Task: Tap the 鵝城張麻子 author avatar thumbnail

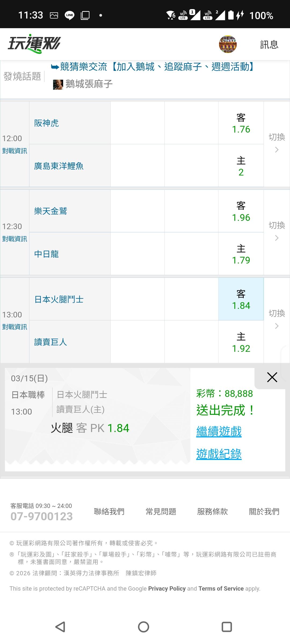Action: [x=58, y=85]
